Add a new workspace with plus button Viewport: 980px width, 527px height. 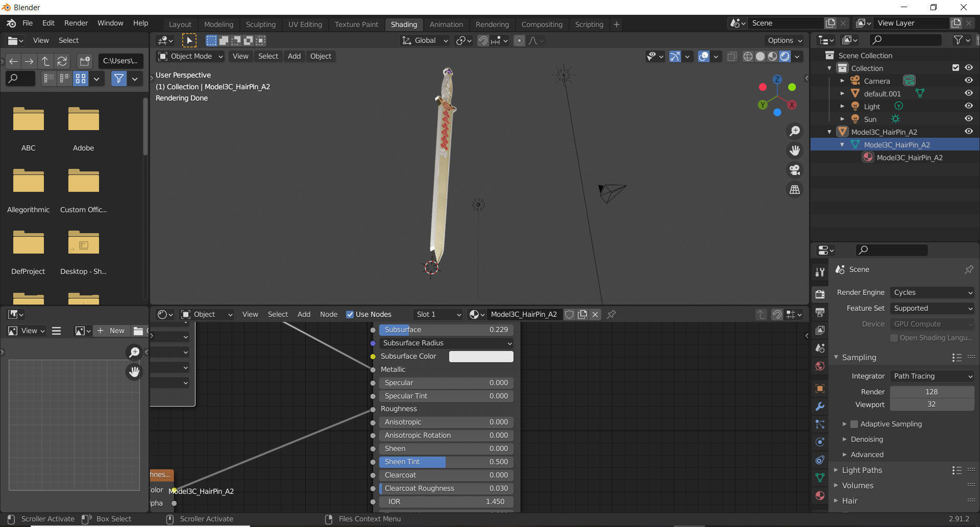coord(617,24)
